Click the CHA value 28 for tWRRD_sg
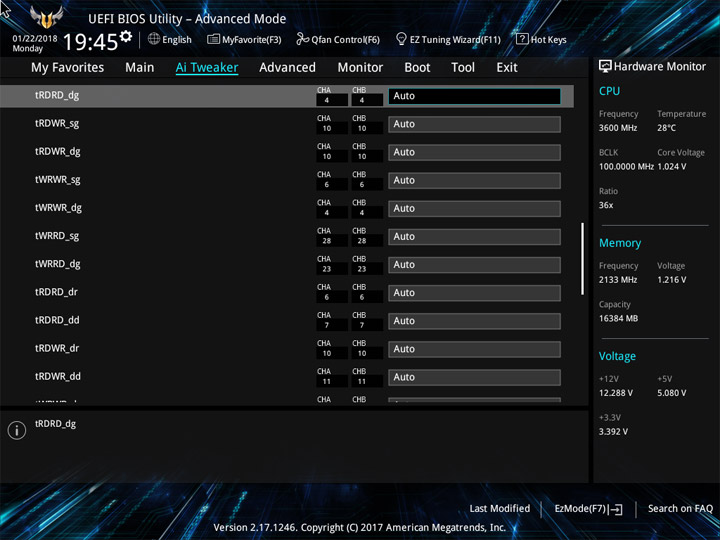This screenshot has height=540, width=720. coord(326,241)
